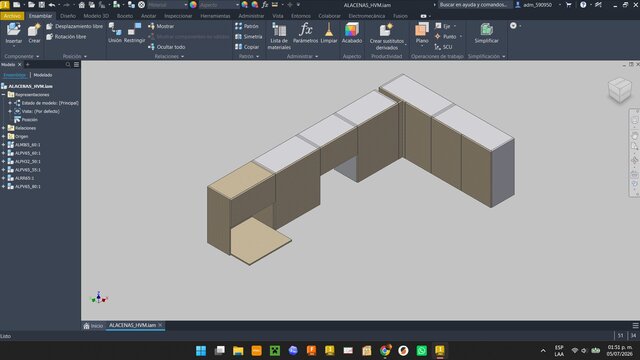Screen dimensions: 640x360
Task: Click the Insertar component icon
Action: pos(13,30)
